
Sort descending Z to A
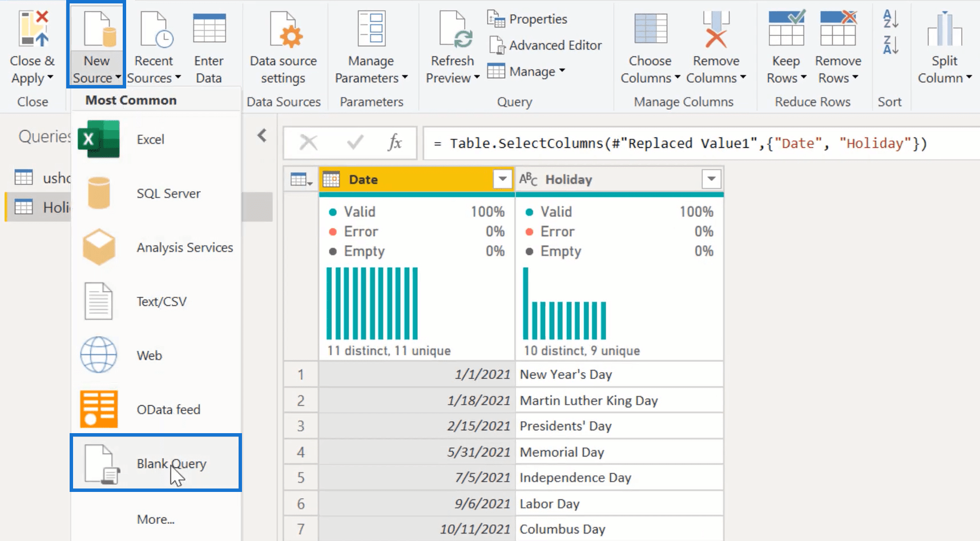click(x=890, y=45)
